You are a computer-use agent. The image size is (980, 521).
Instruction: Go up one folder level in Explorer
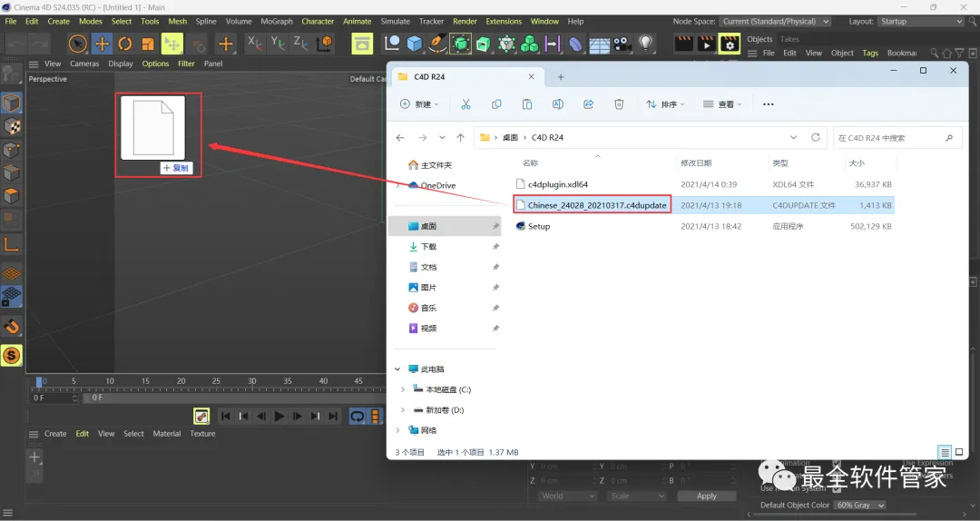click(x=461, y=138)
